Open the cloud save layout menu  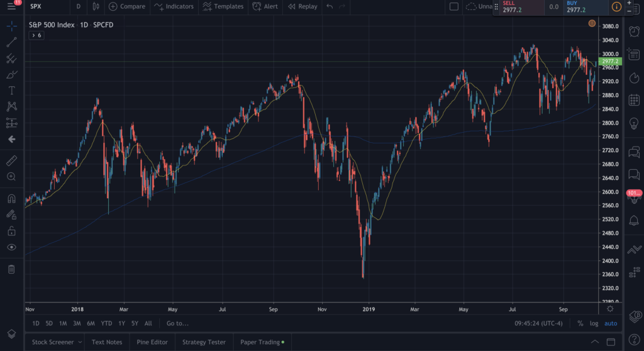coord(479,6)
